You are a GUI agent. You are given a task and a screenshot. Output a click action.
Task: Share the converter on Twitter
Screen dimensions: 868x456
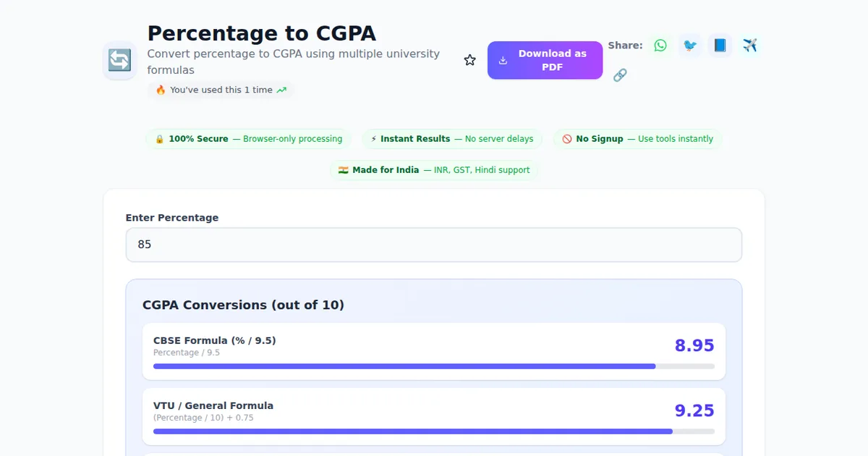pyautogui.click(x=689, y=45)
